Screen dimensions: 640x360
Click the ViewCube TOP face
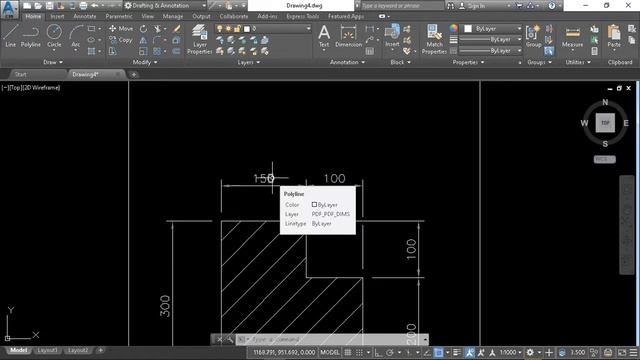pos(605,123)
